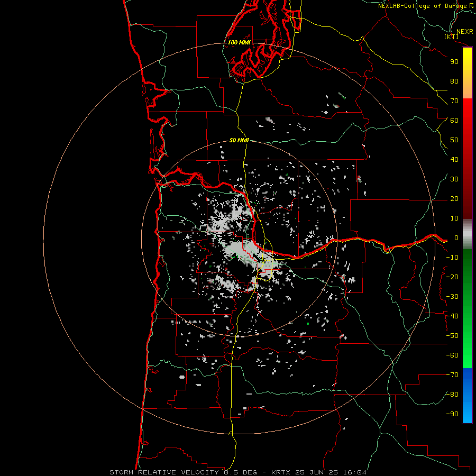
Task: Click the Storm Relative Velocity caption text
Action: [x=237, y=472]
